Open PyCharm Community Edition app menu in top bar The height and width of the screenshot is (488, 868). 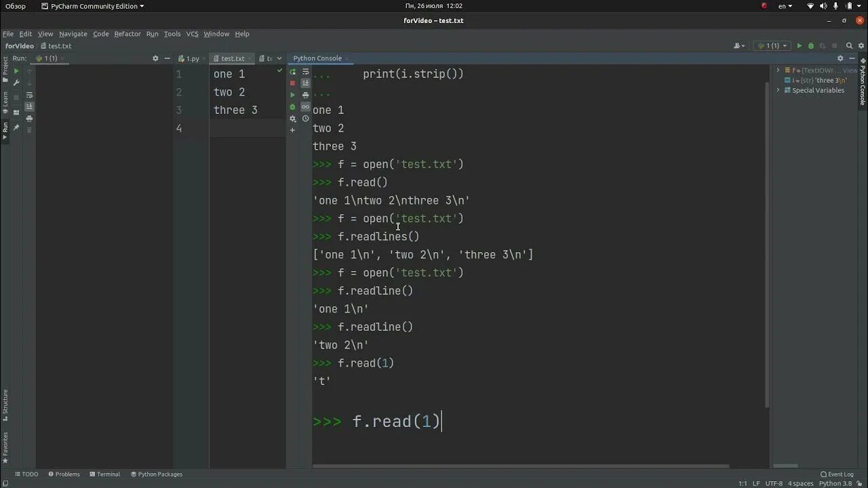(92, 6)
